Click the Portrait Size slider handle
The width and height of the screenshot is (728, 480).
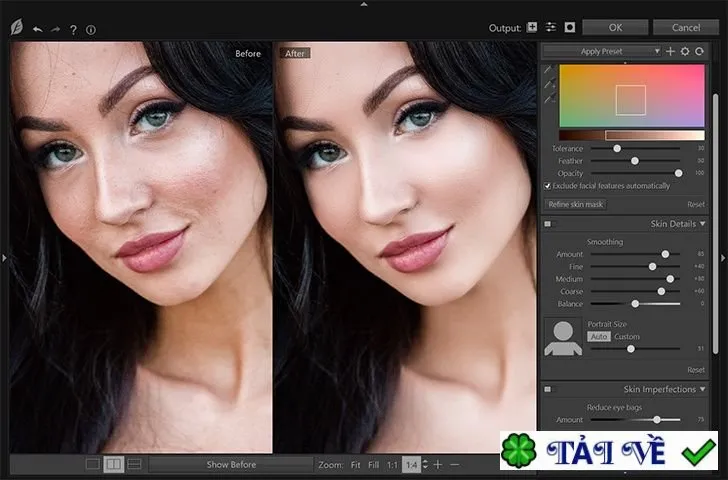click(x=630, y=349)
